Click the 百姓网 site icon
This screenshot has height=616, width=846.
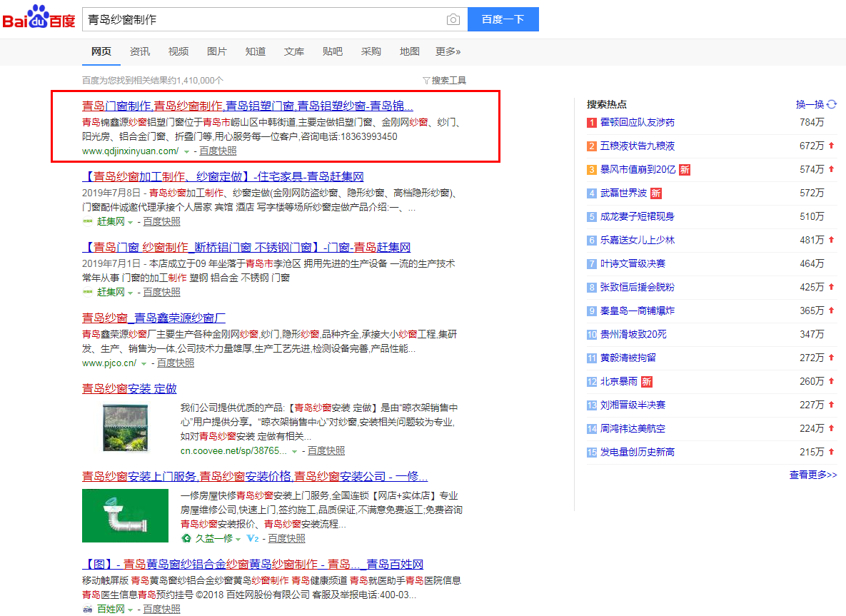87,609
